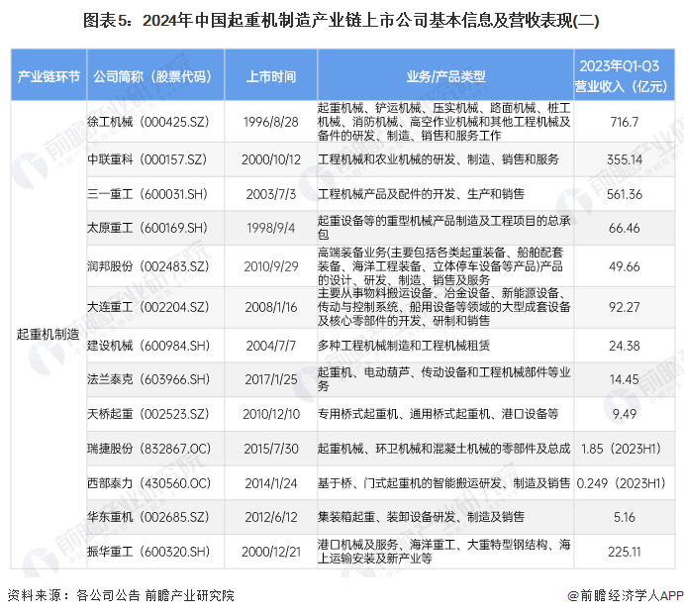The height and width of the screenshot is (616, 684).
Task: Click listing date 2012/6/12
Action: point(271,517)
